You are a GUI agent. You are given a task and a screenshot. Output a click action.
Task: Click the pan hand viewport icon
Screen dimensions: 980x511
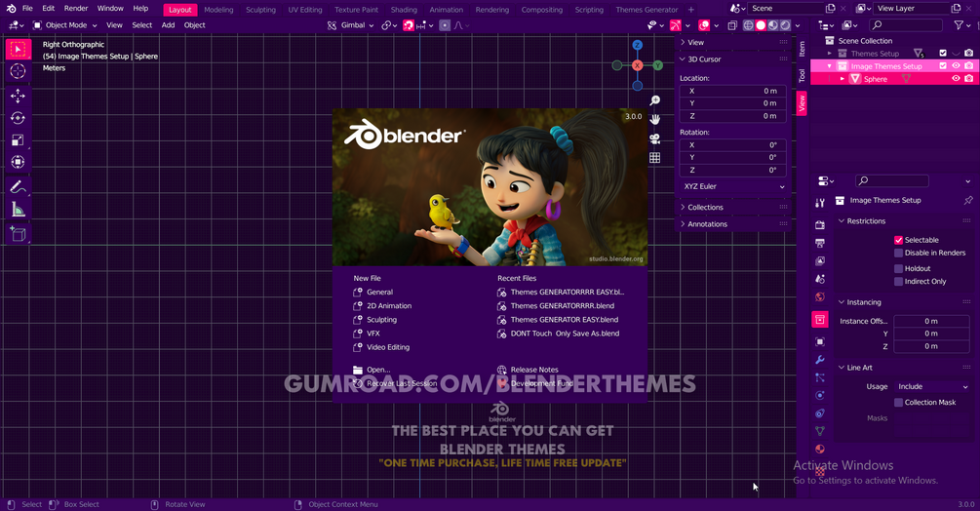click(x=655, y=119)
